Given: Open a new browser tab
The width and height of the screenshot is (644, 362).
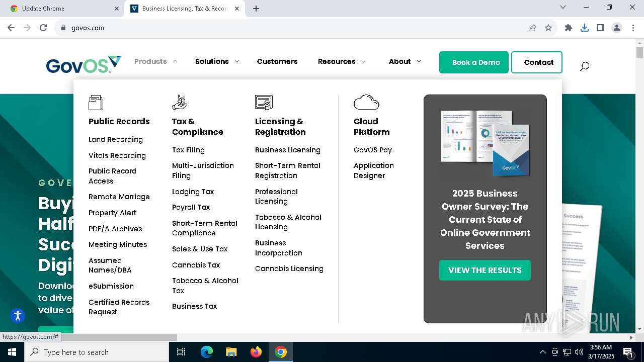Looking at the screenshot, I should point(256,9).
